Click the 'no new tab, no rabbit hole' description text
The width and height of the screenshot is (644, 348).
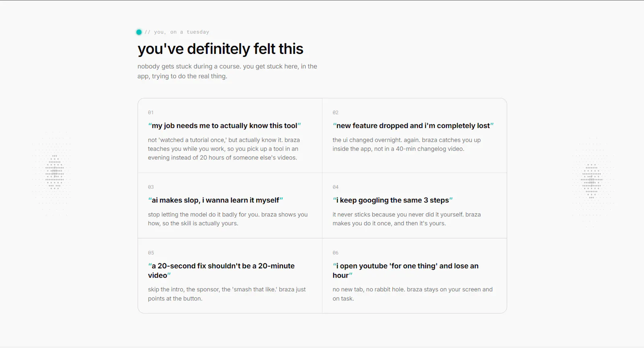[413, 294]
